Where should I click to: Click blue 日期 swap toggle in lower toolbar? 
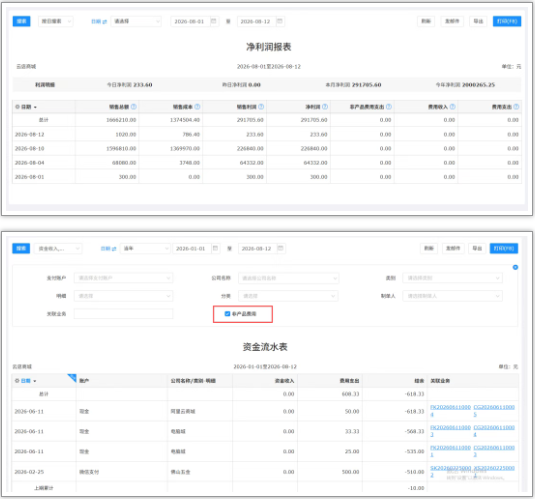(109, 248)
